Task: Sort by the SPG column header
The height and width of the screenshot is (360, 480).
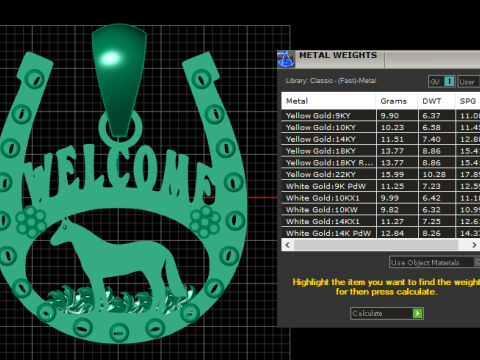Action: pyautogui.click(x=468, y=101)
